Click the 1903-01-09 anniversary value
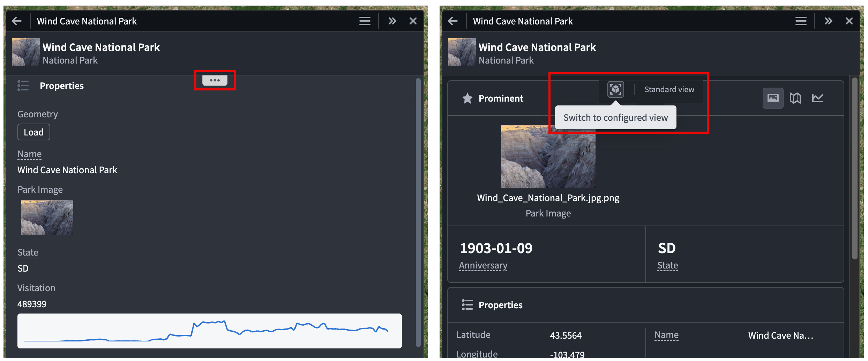 point(496,248)
